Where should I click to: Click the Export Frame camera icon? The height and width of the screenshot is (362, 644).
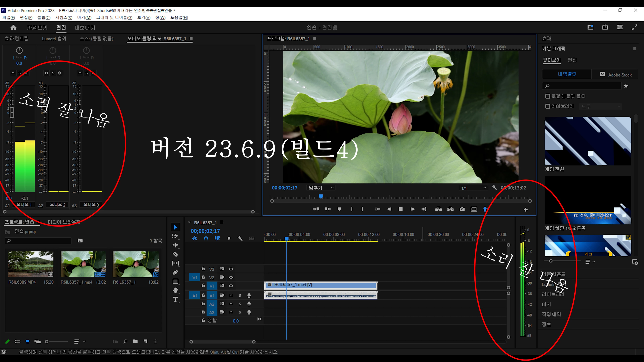pyautogui.click(x=462, y=209)
